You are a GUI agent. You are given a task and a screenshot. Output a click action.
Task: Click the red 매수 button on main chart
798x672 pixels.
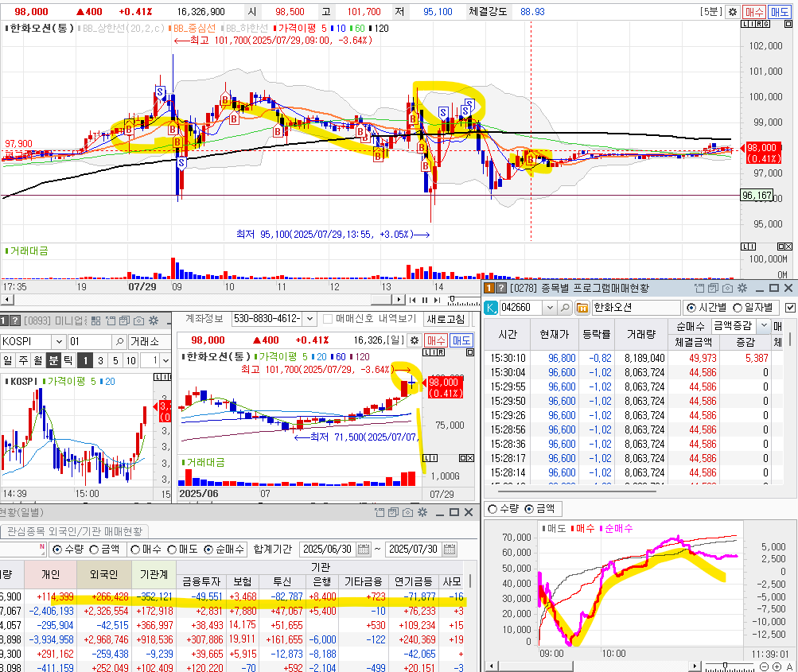click(753, 12)
